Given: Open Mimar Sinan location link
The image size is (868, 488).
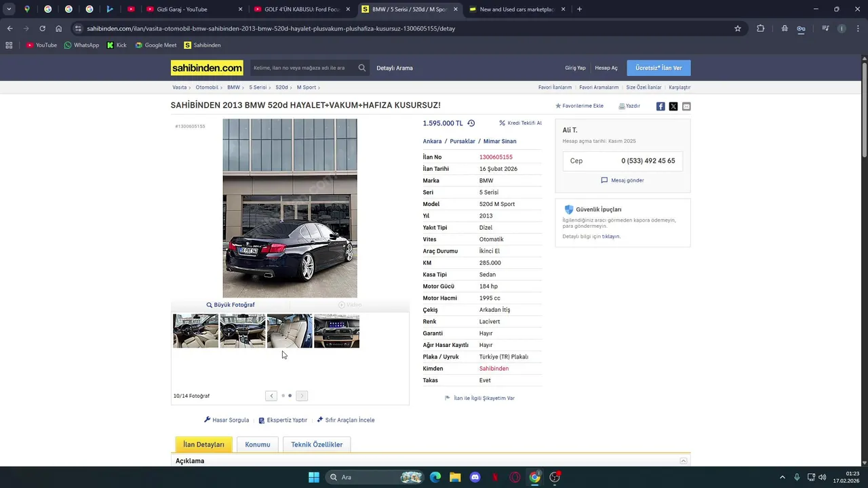Looking at the screenshot, I should (x=500, y=142).
